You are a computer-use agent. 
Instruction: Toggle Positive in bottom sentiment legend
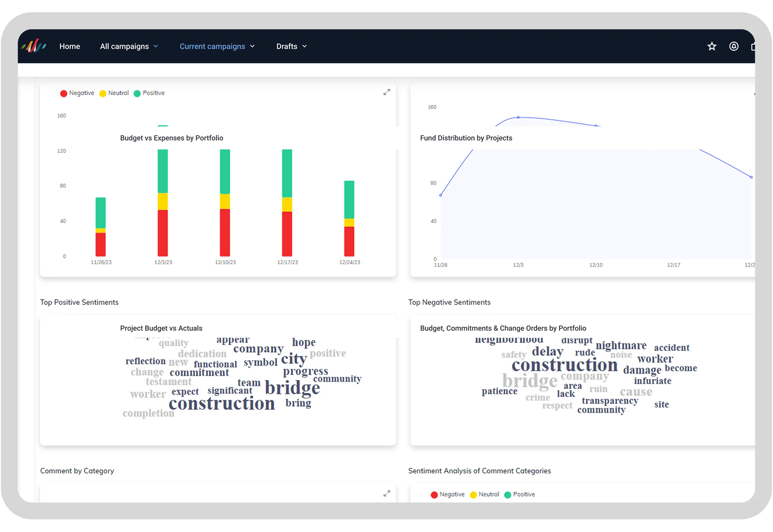coord(520,494)
